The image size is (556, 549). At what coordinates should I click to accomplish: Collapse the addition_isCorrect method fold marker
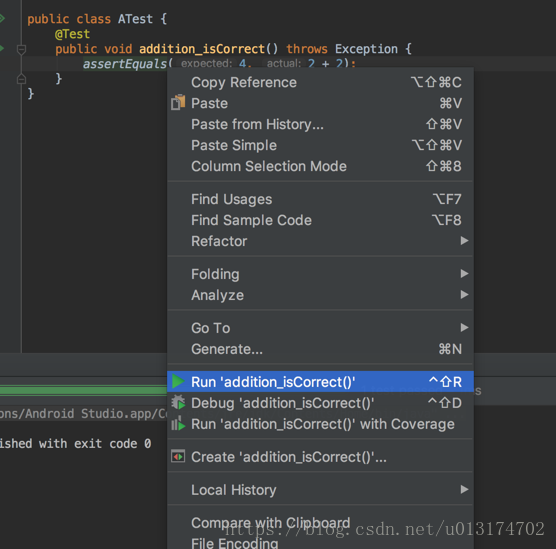point(21,50)
